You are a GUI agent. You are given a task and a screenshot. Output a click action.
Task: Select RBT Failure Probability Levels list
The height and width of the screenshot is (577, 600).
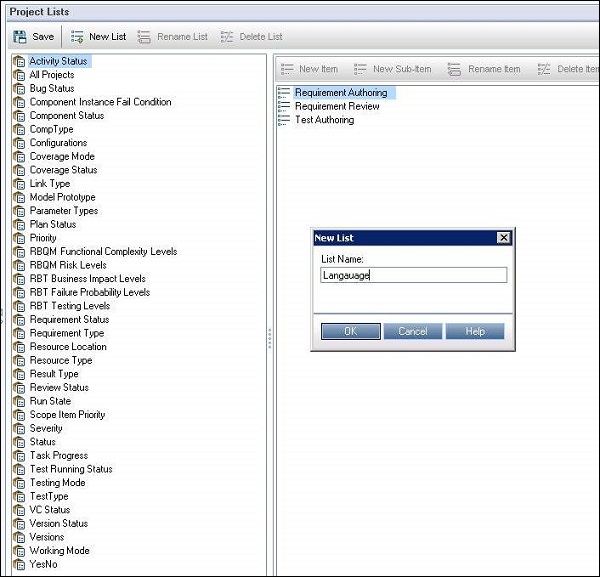point(90,293)
